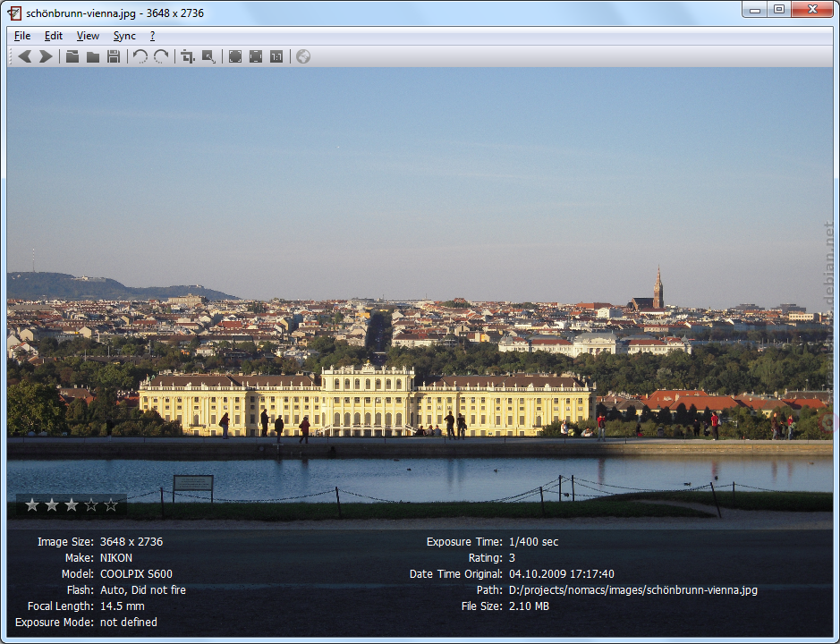Open the ? help menu
This screenshot has width=840, height=644.
coord(153,36)
